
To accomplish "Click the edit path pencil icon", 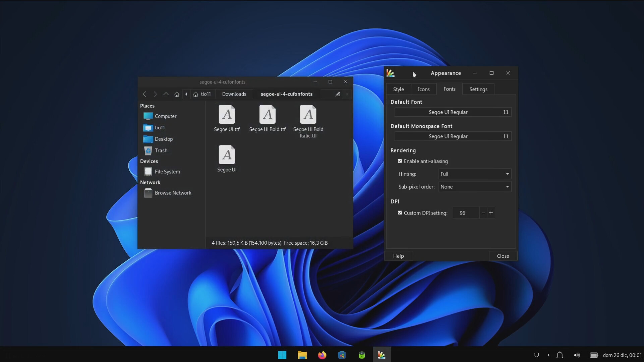I will [338, 94].
